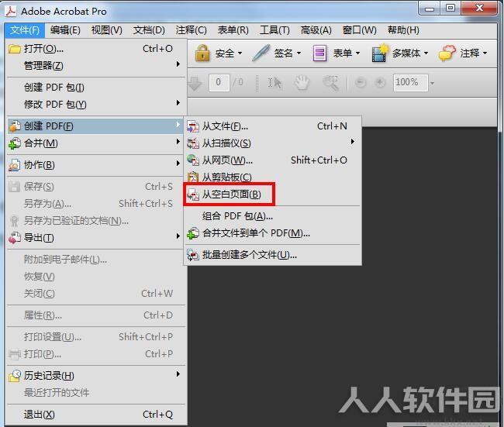Viewport: 504px width, 427px height.
Task: Click the next page down arrow icon
Action: tap(195, 83)
